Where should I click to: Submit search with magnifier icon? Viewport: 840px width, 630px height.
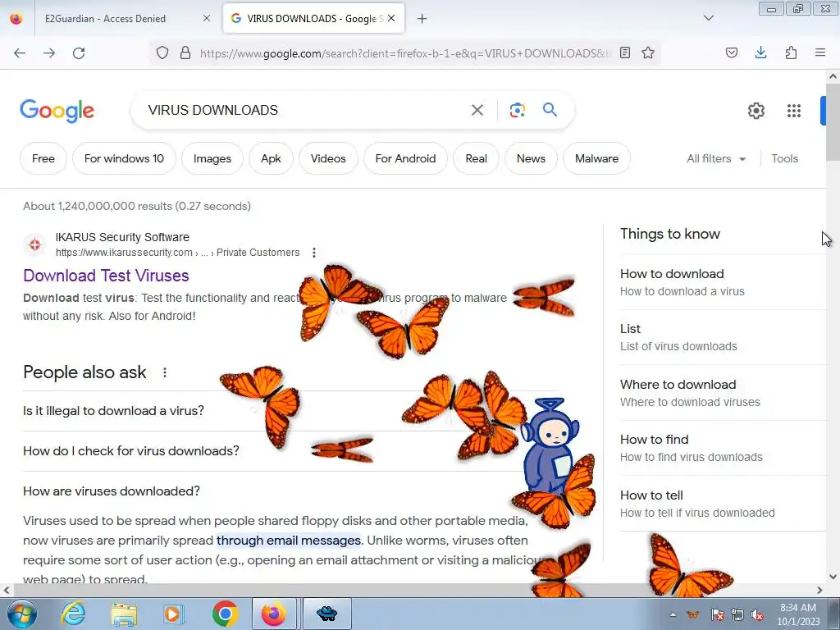550,110
